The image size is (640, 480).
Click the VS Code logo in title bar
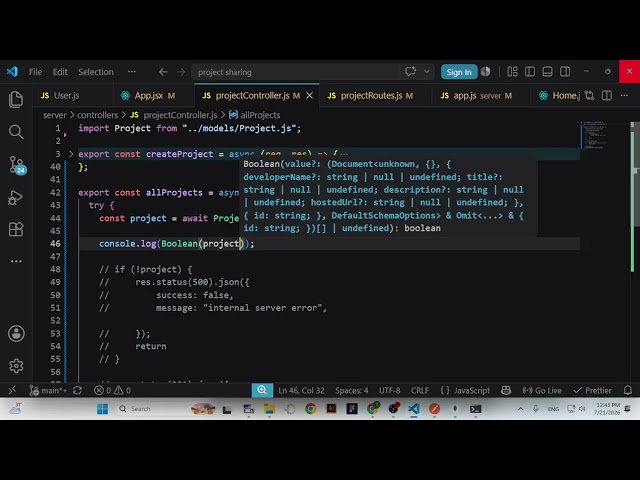click(12, 72)
